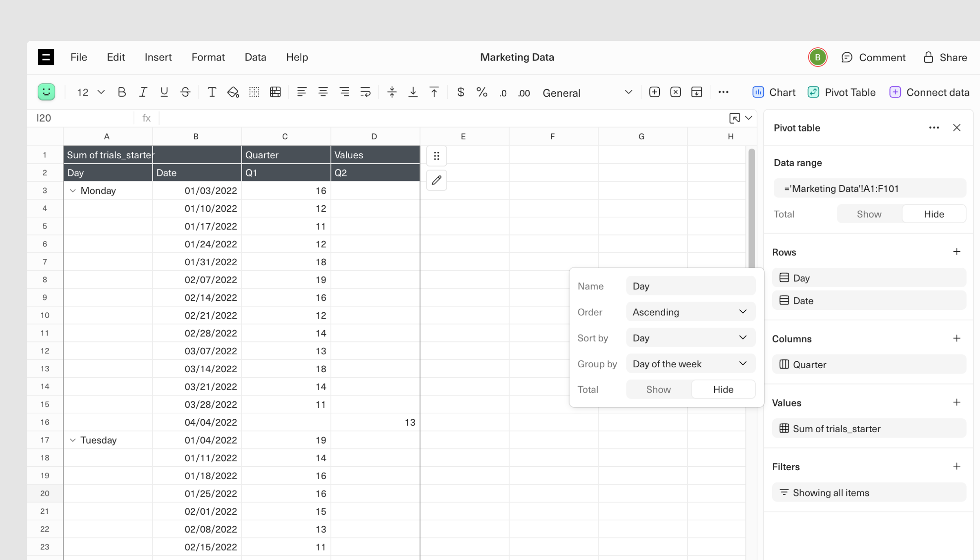The height and width of the screenshot is (560, 980).
Task: Collapse the Monday row group
Action: [73, 191]
